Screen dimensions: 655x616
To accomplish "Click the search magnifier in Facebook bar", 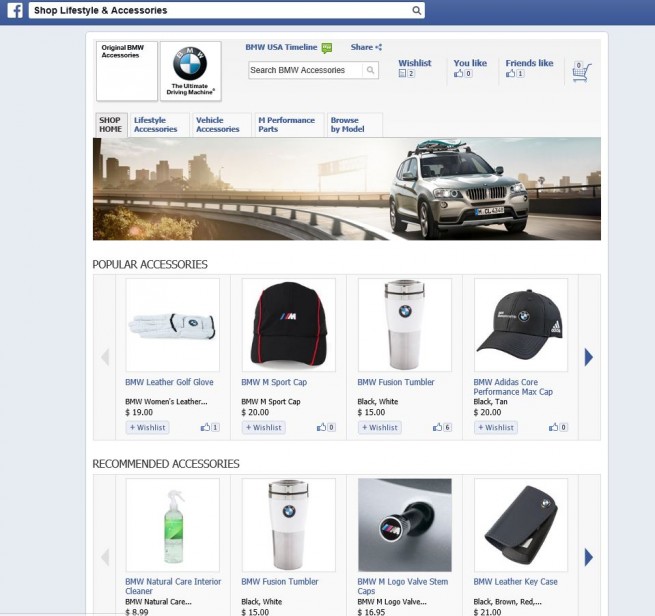I will 416,10.
